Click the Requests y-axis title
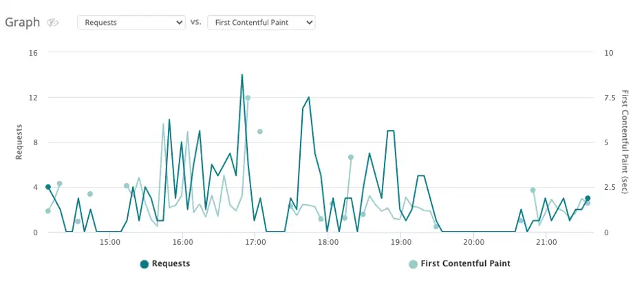The image size is (644, 282). coord(19,142)
